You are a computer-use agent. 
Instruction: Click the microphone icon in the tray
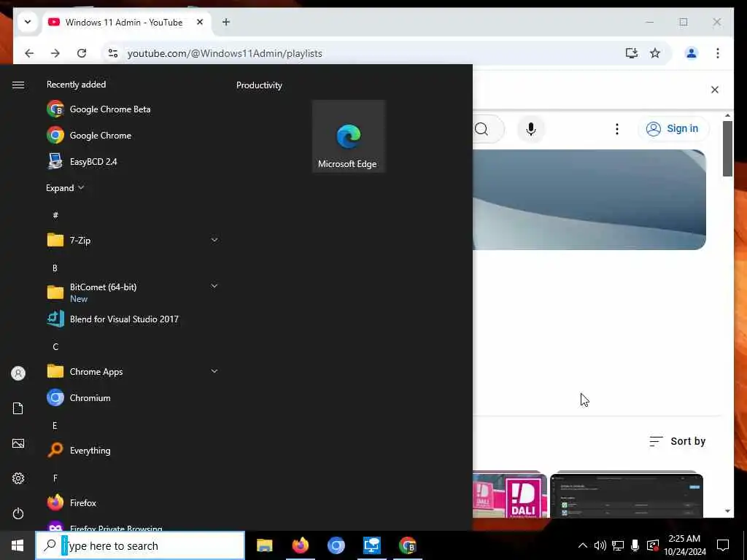pyautogui.click(x=635, y=545)
